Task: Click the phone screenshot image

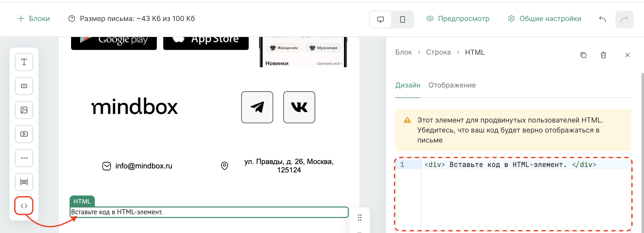Action: pos(303,52)
